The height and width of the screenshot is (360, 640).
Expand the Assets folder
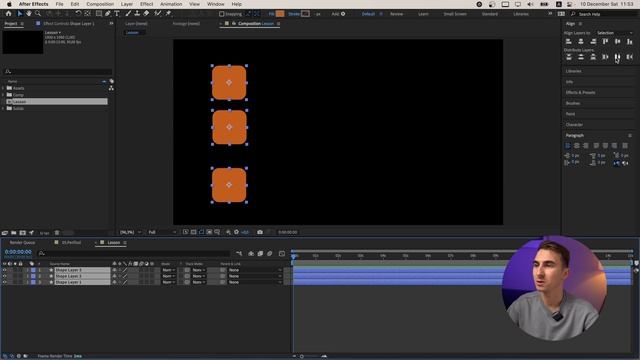pos(3,88)
